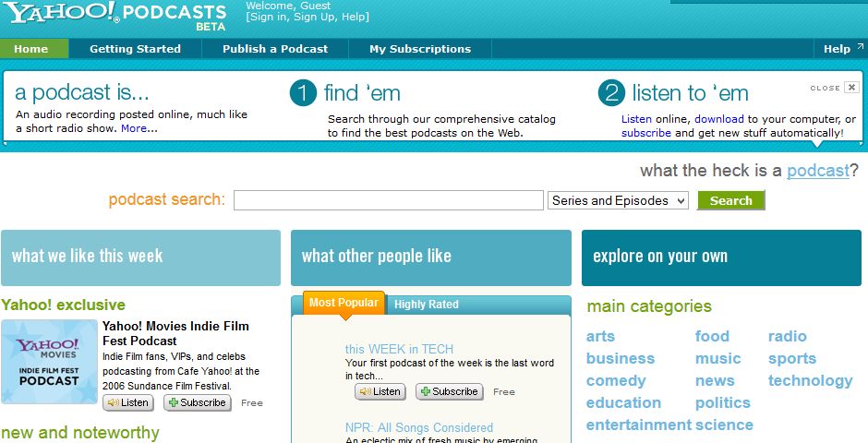
Task: Click the podcast link in 'what the heck'
Action: point(817,171)
